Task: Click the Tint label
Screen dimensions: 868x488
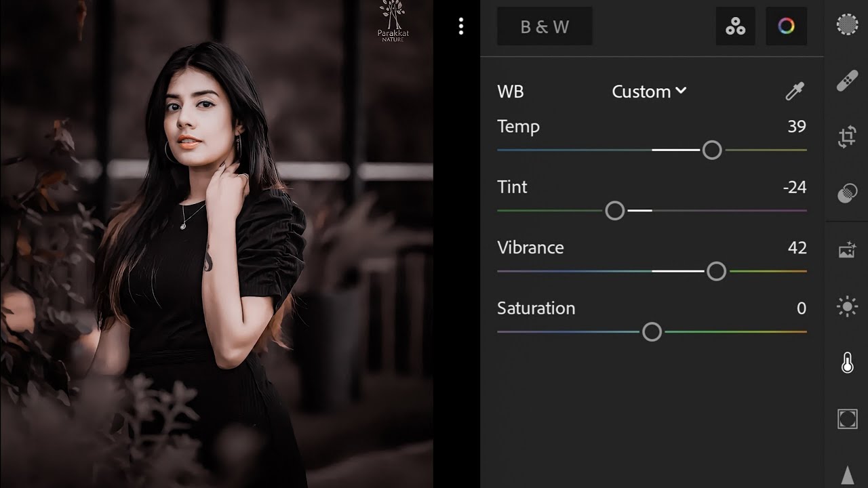Action: [x=512, y=187]
